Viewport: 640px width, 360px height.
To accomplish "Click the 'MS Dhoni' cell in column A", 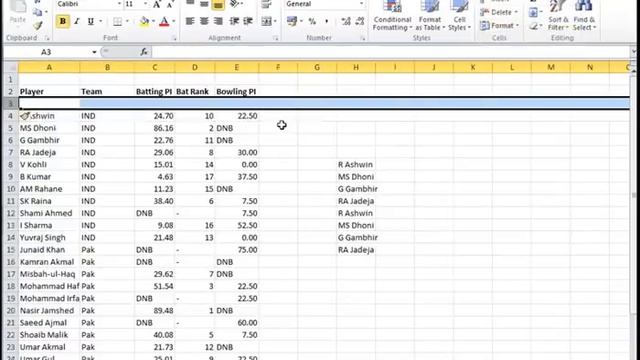I will click(49, 128).
